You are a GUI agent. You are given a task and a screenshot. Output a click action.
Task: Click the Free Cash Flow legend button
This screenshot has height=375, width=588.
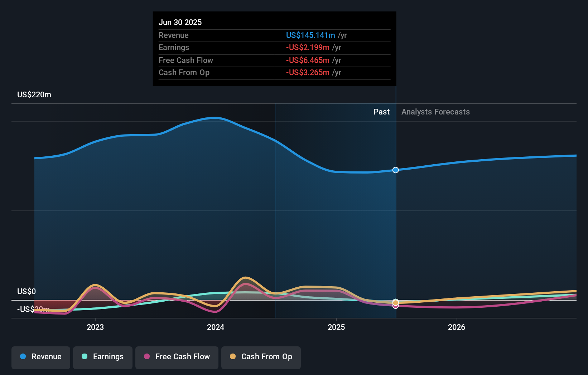point(177,357)
